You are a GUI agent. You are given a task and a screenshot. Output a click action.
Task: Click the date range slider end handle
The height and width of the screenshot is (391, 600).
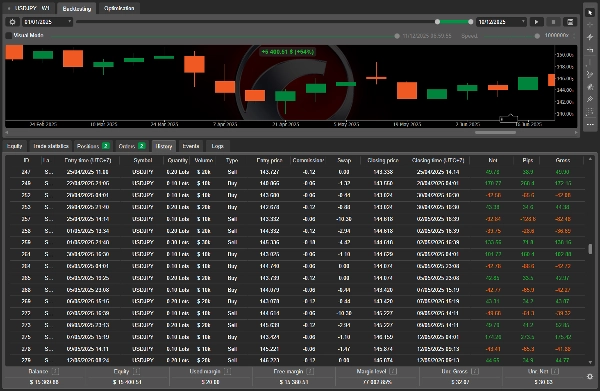470,22
